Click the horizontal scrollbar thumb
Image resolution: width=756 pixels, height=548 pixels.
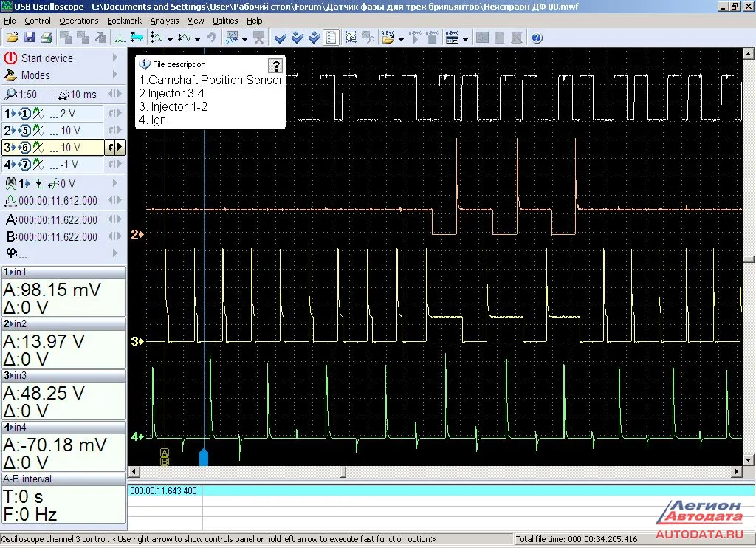point(343,471)
